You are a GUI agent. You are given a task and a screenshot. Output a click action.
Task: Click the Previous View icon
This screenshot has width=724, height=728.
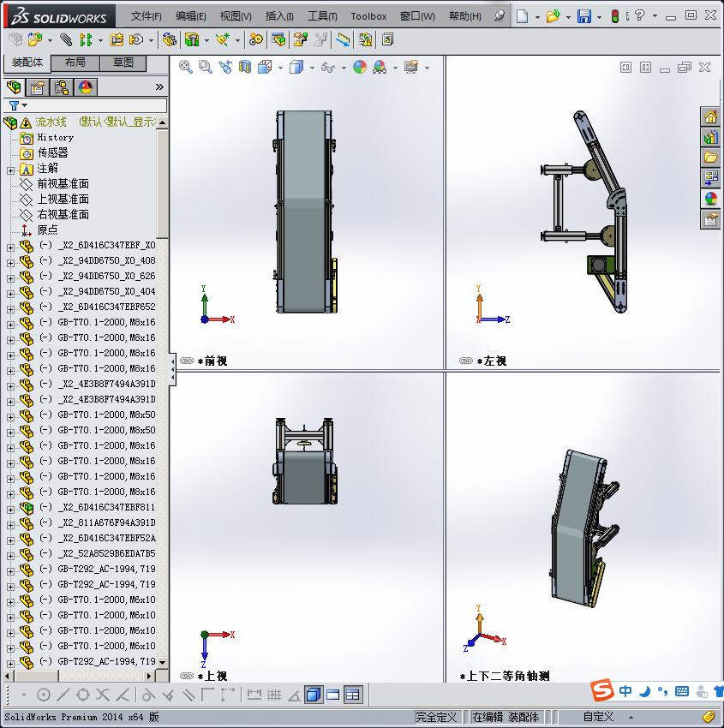pos(225,67)
